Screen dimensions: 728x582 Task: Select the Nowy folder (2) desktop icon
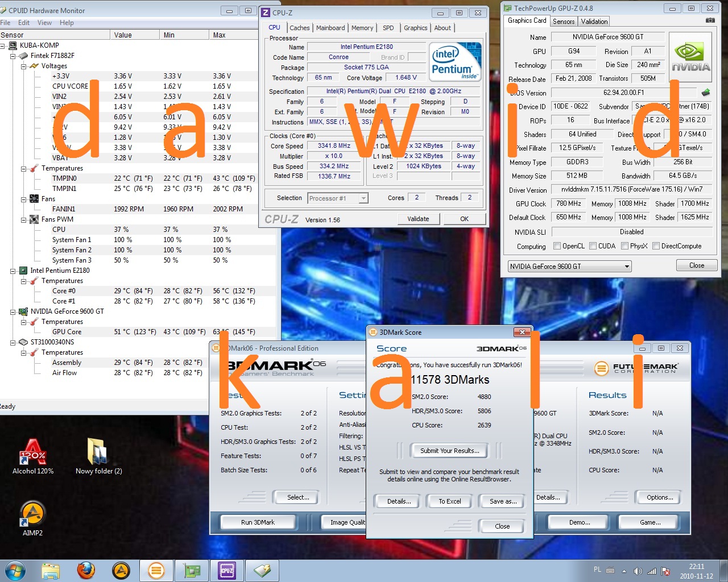pyautogui.click(x=98, y=456)
